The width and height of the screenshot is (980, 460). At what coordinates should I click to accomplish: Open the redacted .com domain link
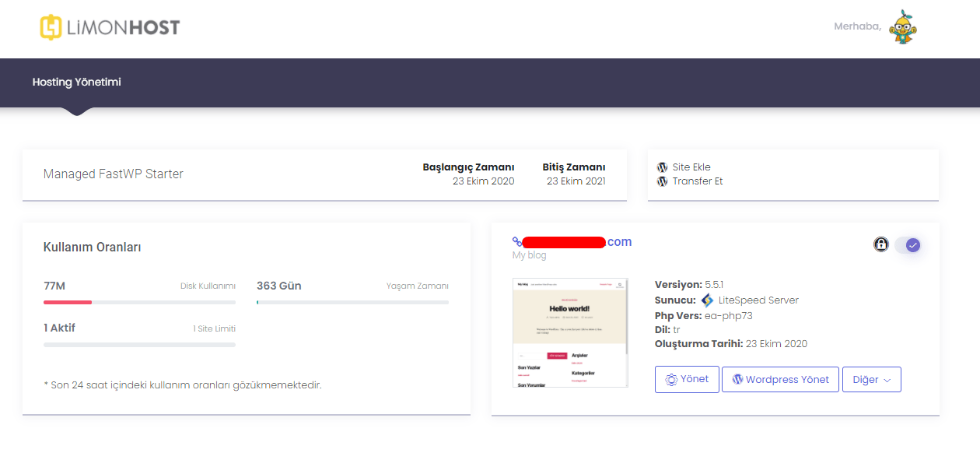coord(577,242)
